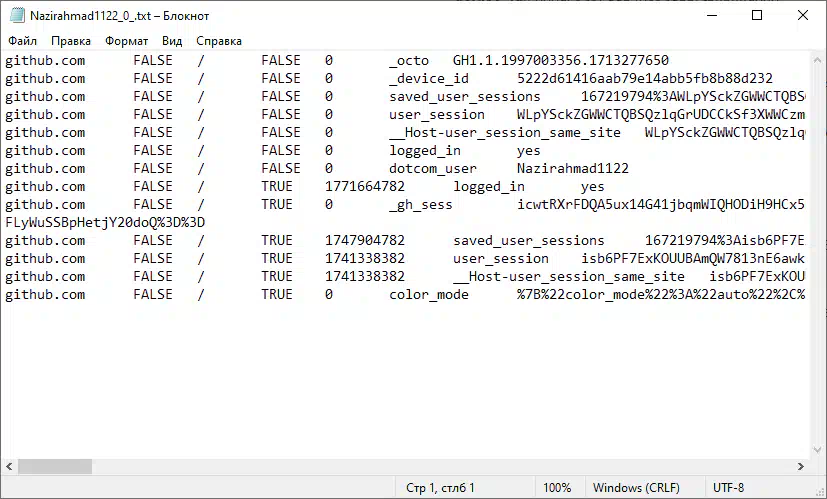Click the horizontal scrollbar right arrow

click(801, 466)
